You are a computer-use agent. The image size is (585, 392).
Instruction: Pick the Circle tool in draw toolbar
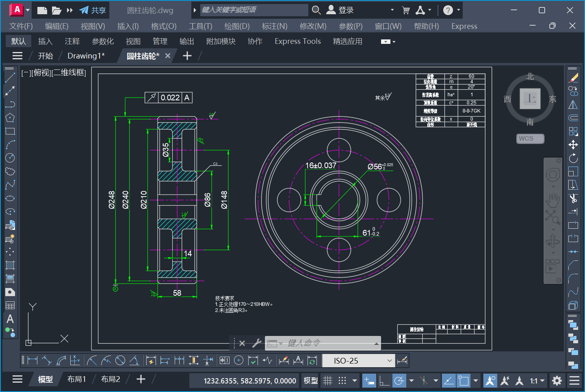coord(10,158)
